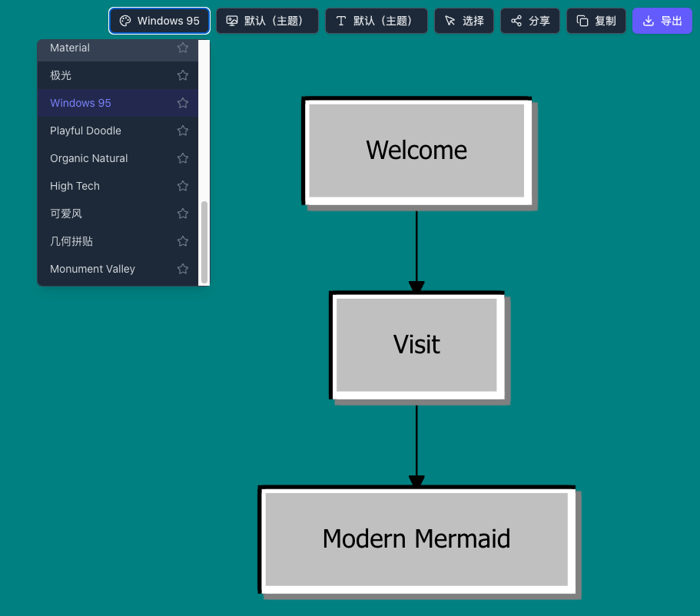Image resolution: width=700 pixels, height=616 pixels.
Task: Click the star icon beside Monument Valley
Action: coord(182,269)
